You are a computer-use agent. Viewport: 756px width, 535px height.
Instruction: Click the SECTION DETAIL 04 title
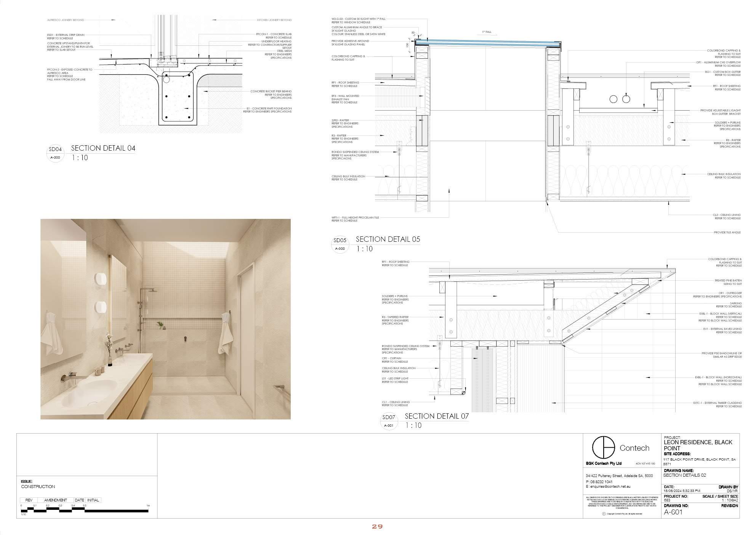103,148
